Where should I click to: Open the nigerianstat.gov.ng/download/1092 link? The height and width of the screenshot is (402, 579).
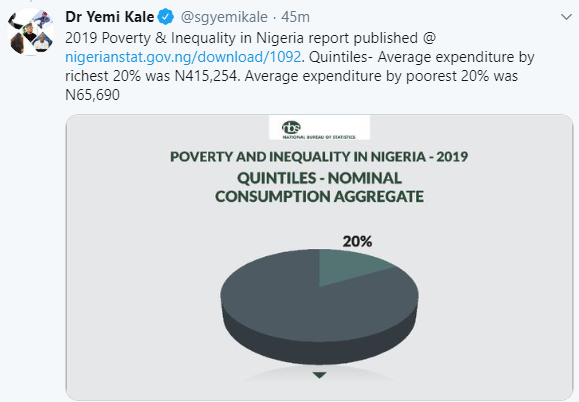coord(183,57)
